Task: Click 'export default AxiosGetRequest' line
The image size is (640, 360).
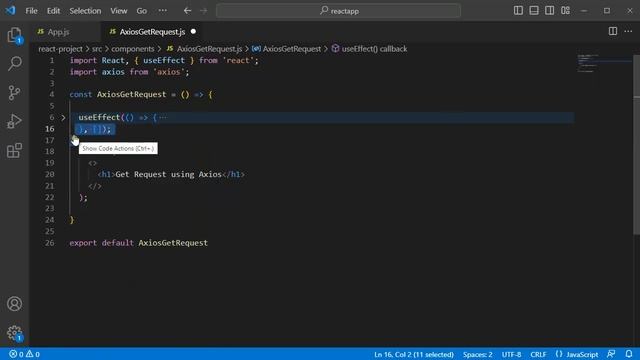Action: [138, 243]
